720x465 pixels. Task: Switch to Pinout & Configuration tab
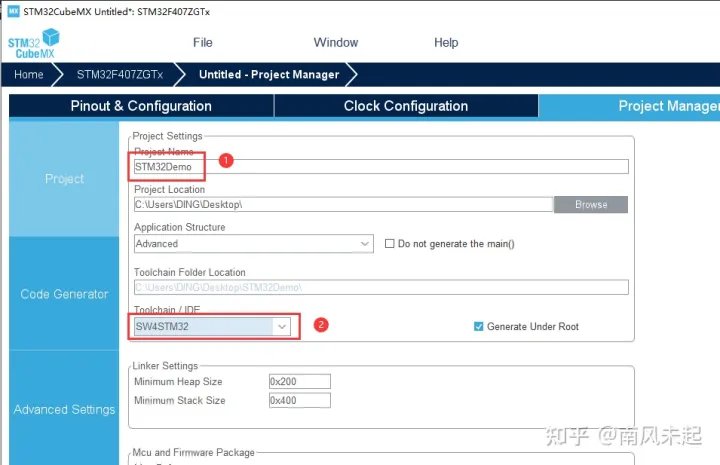141,106
